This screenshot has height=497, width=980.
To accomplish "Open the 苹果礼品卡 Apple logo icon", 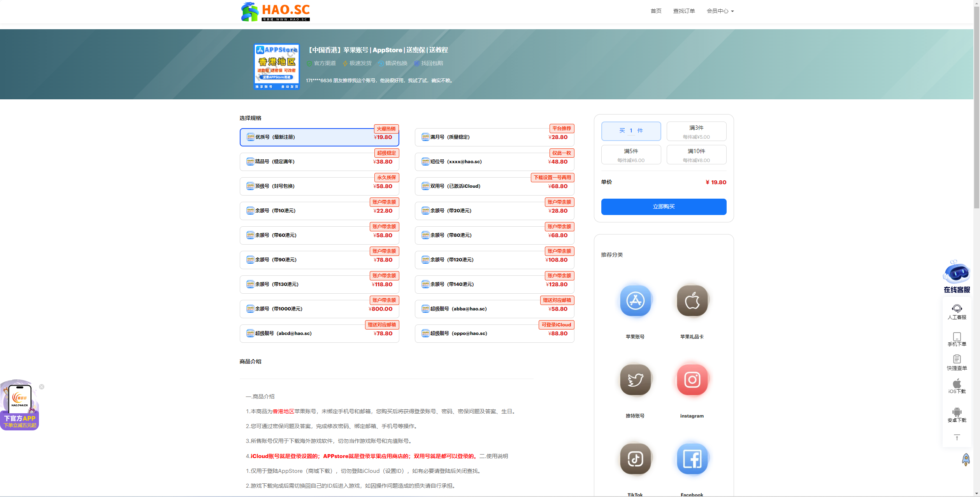I will (x=692, y=301).
